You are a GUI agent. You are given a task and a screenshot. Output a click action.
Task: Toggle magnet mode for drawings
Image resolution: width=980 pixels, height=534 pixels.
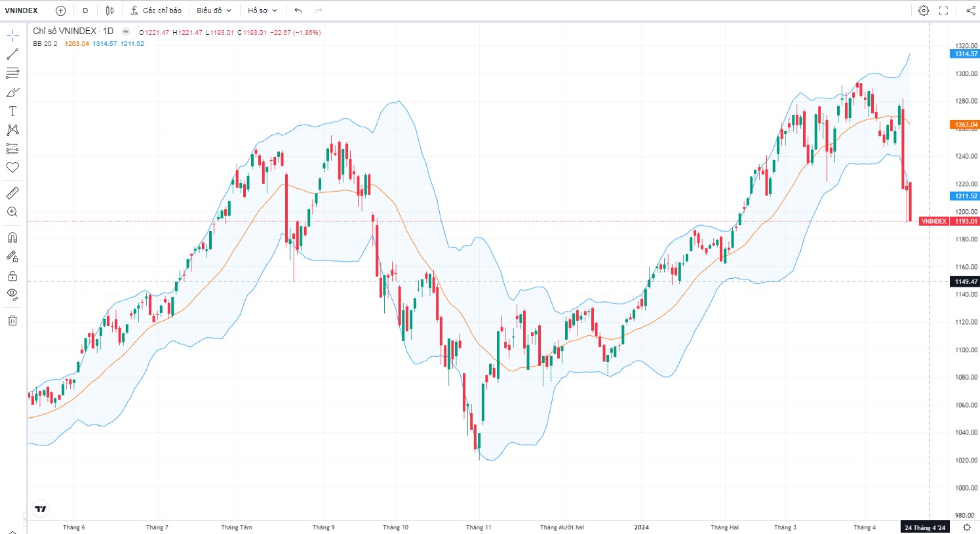click(x=12, y=237)
